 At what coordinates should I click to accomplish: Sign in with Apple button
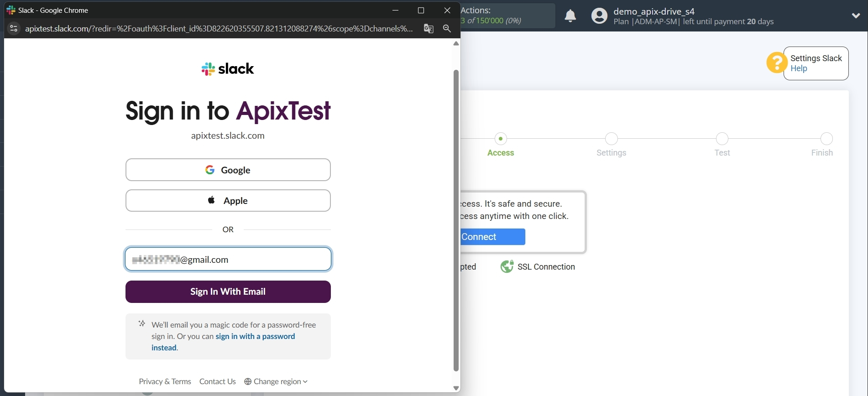[x=228, y=201]
